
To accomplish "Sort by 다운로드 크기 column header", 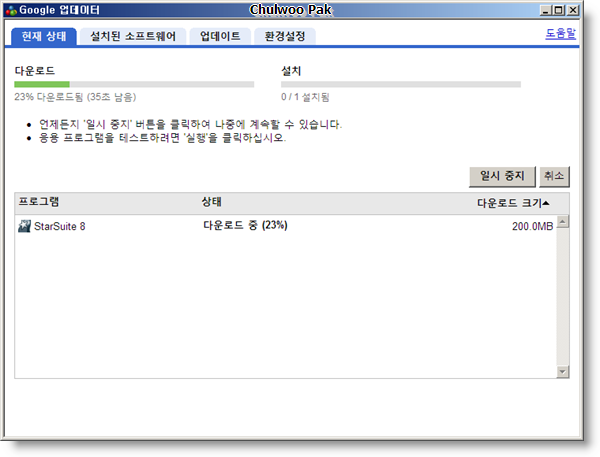I will (x=513, y=203).
